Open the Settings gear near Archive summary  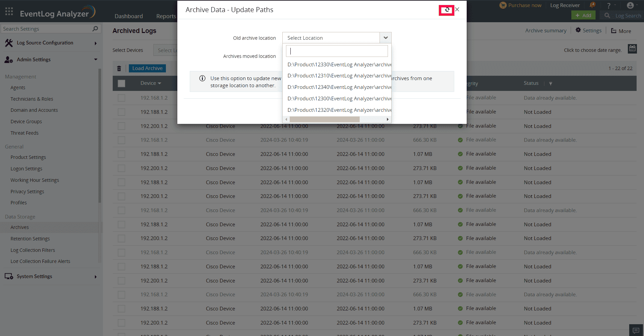[x=578, y=30]
